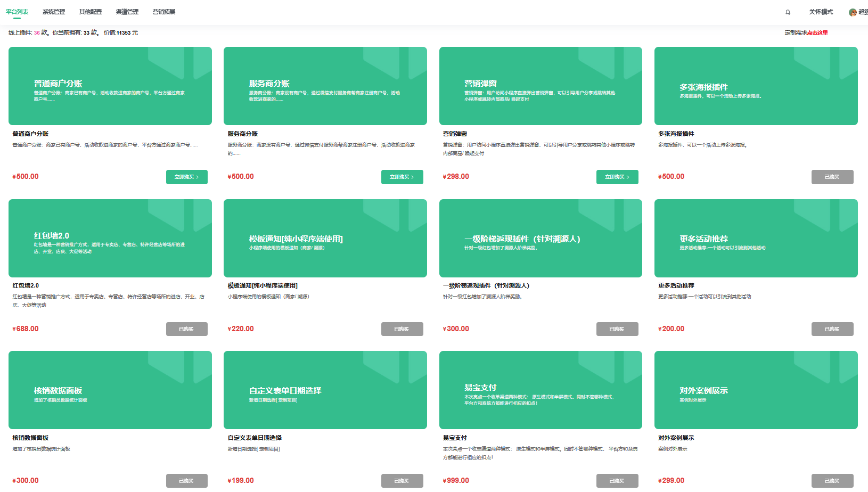Switch to 平台列表 tab
This screenshot has height=492, width=868.
click(17, 12)
